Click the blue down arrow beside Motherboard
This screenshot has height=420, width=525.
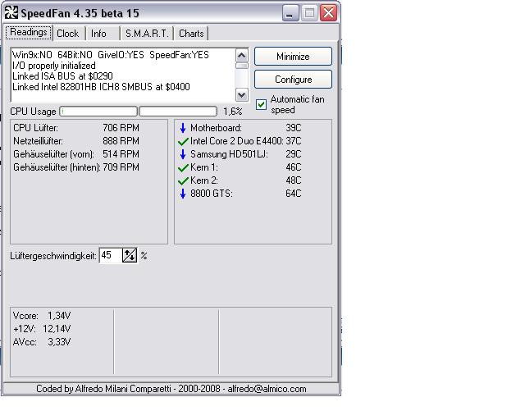pos(183,128)
